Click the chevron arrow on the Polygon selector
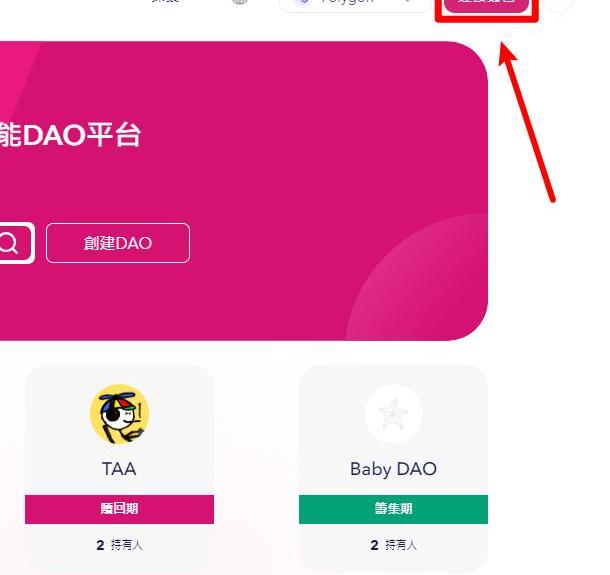This screenshot has width=610, height=575. pos(408,3)
